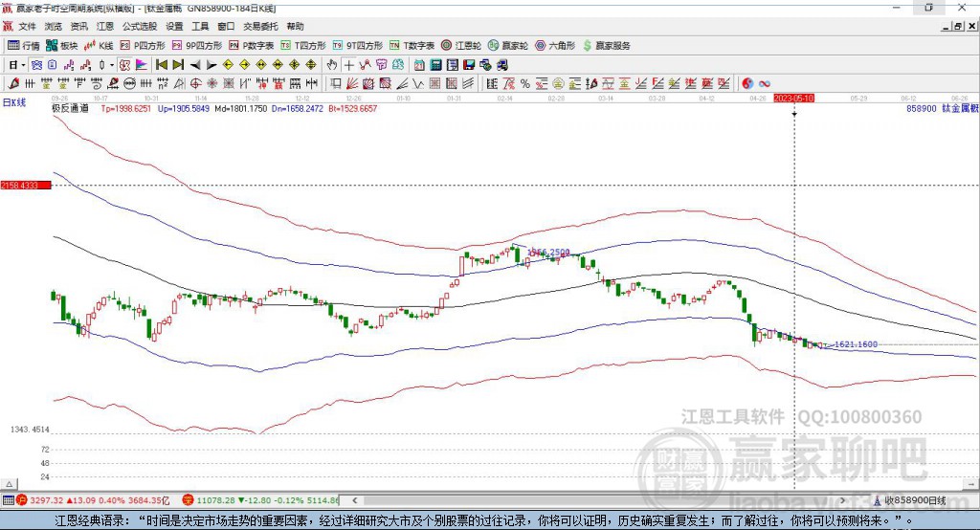Open the 设置 menu
The width and height of the screenshot is (980, 530).
tap(174, 26)
